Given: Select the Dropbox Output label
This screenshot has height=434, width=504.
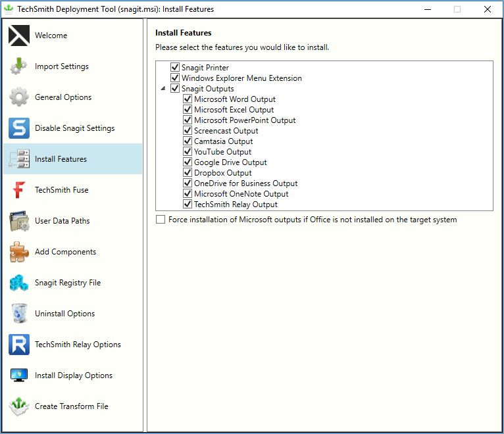Looking at the screenshot, I should [223, 173].
